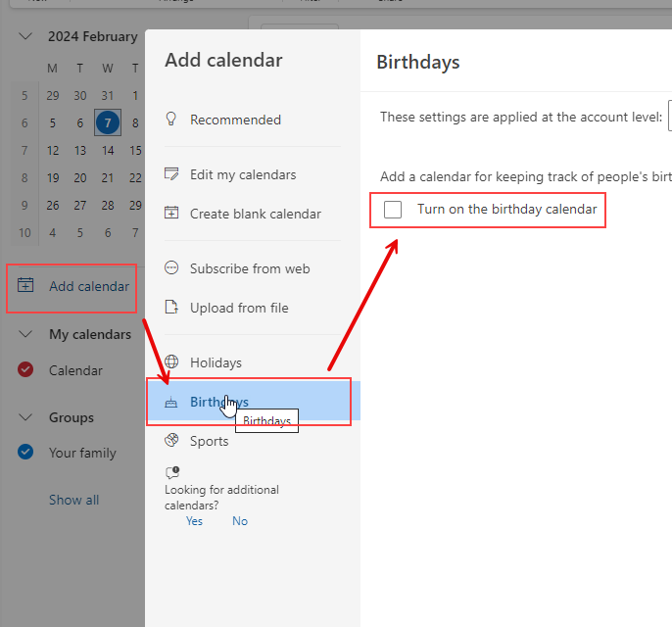Click Add calendar in the sidebar
This screenshot has width=672, height=627.
pos(89,286)
